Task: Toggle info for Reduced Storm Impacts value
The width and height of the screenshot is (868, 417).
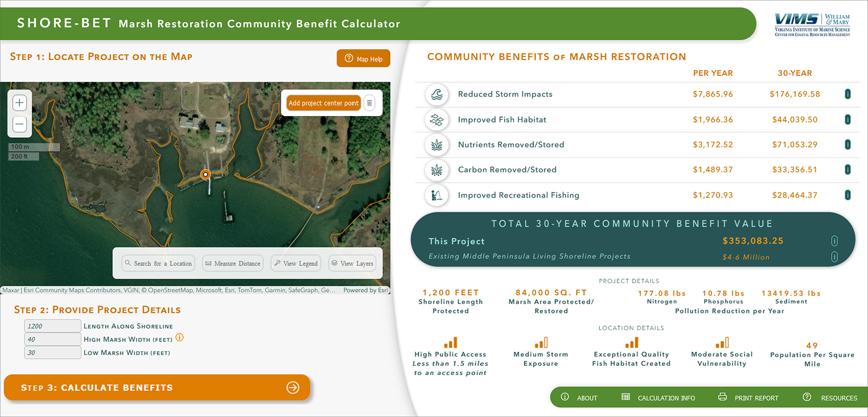Action: [x=848, y=94]
